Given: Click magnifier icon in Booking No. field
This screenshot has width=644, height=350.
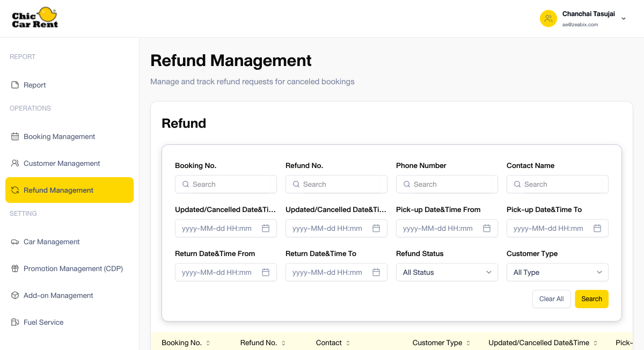Looking at the screenshot, I should [x=186, y=184].
